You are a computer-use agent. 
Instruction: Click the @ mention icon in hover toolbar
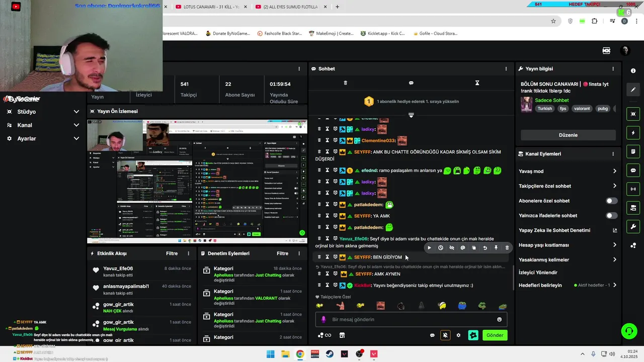(463, 248)
